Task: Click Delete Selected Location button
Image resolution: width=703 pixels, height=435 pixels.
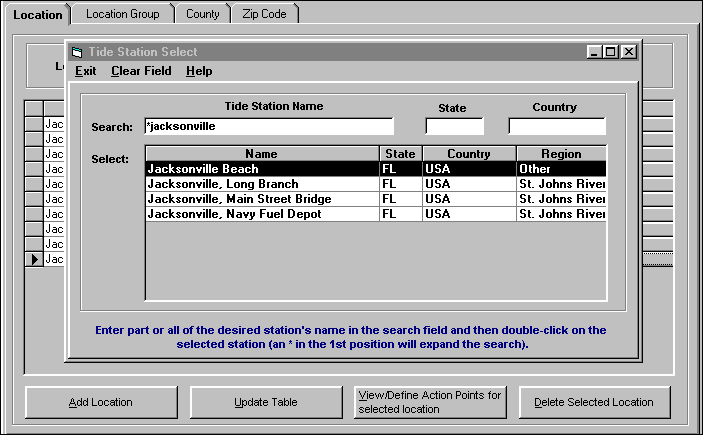Action: point(594,402)
